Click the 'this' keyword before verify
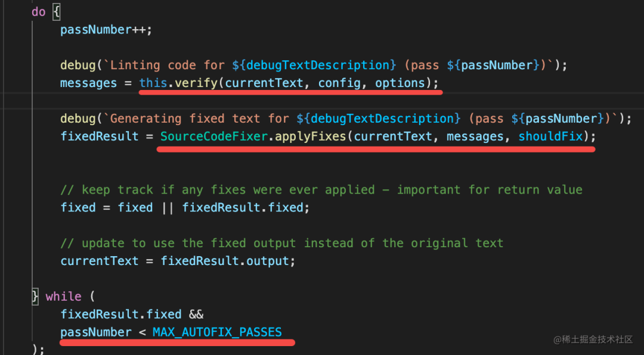The image size is (644, 355). coord(153,83)
